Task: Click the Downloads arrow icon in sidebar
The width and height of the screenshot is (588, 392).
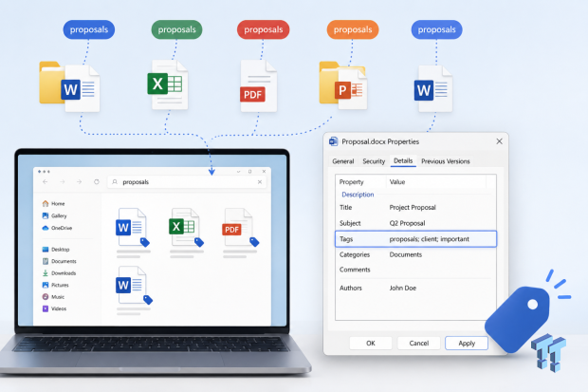Action: coord(46,273)
